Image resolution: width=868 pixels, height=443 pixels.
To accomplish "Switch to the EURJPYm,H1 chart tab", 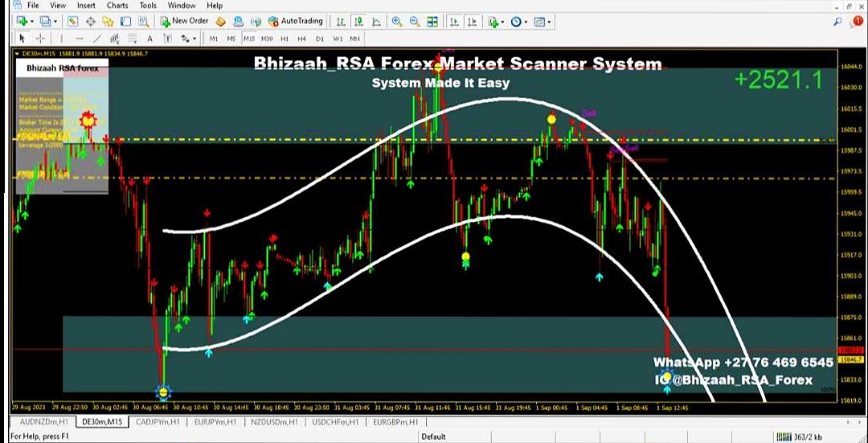I will coord(215,422).
